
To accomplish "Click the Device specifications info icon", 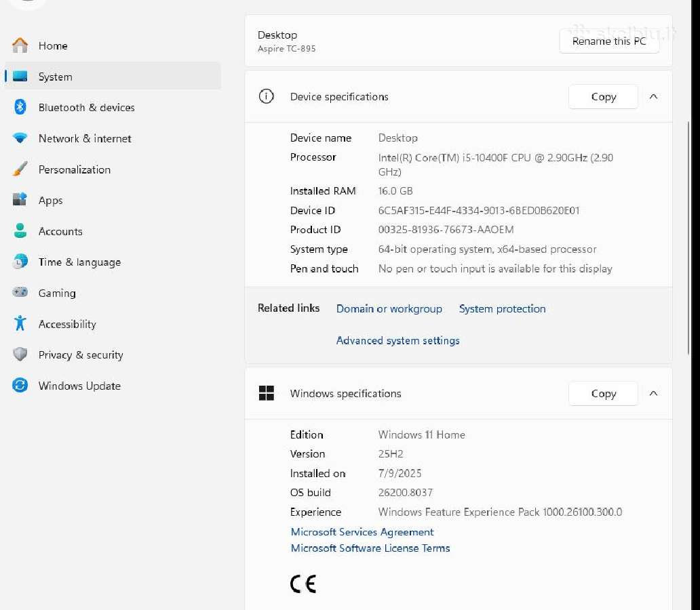I will [266, 96].
